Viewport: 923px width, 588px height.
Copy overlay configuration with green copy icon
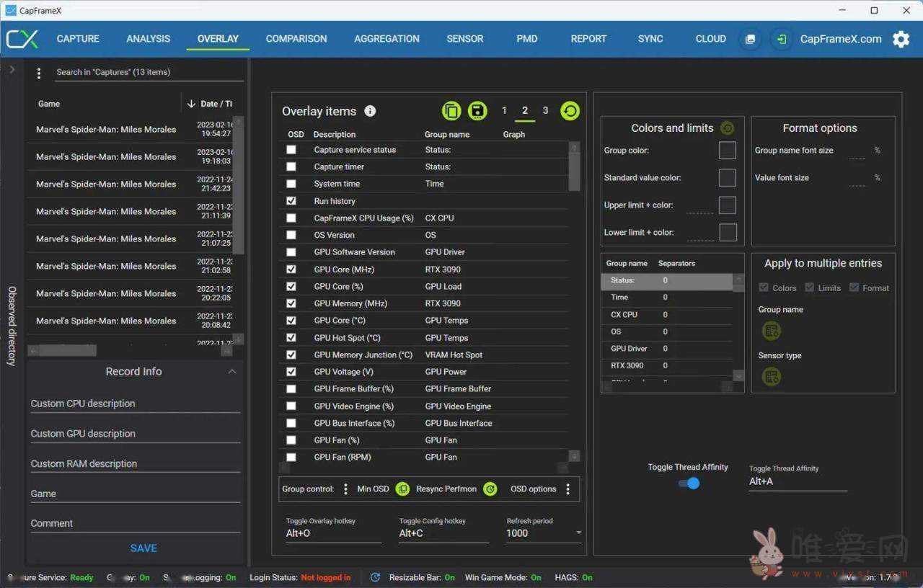[x=451, y=111]
